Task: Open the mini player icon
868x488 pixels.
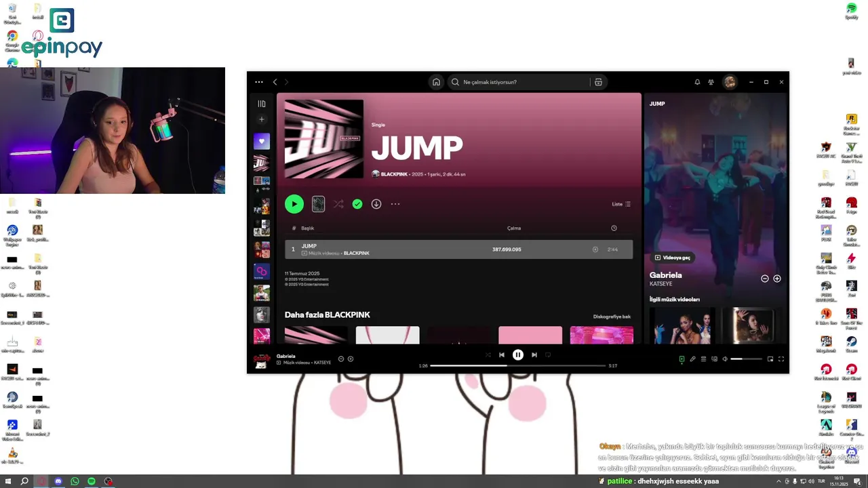Action: (x=770, y=359)
